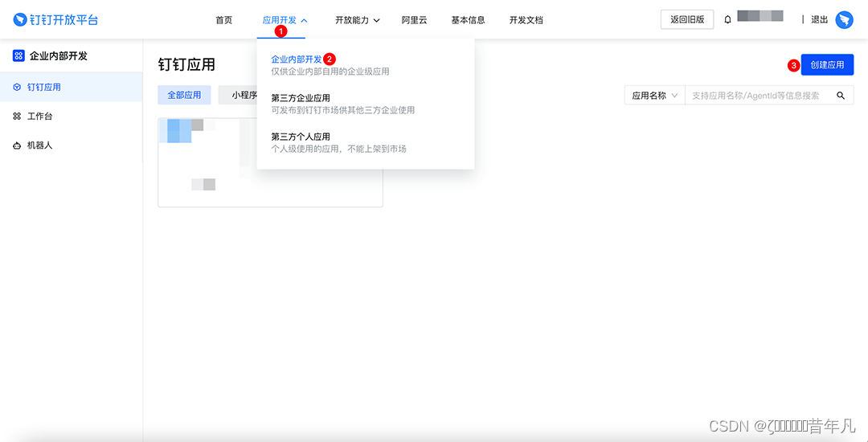Click description 仅供企业内部自用的企业级应用
Image resolution: width=868 pixels, height=442 pixels.
pyautogui.click(x=330, y=72)
